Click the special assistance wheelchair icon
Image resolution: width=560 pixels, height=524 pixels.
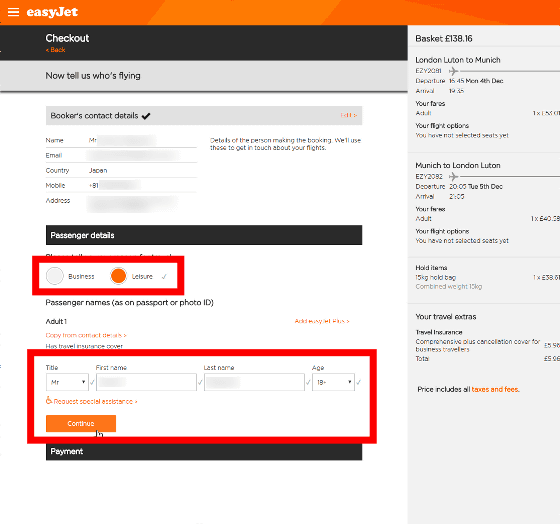(x=49, y=400)
